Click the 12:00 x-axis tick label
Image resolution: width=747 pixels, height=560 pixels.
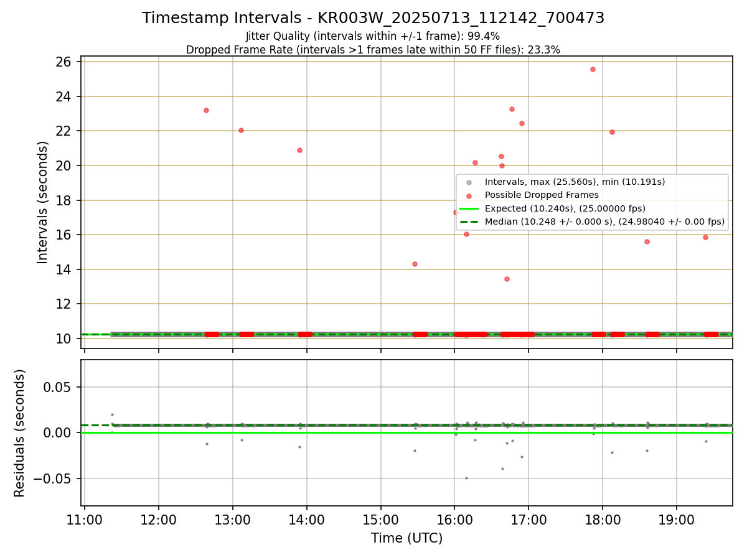click(159, 519)
